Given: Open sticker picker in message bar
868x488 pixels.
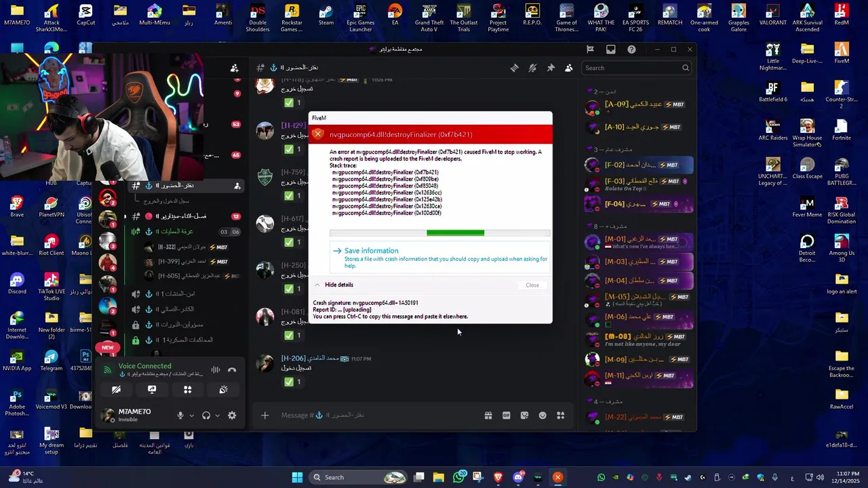Looking at the screenshot, I should coord(524,415).
